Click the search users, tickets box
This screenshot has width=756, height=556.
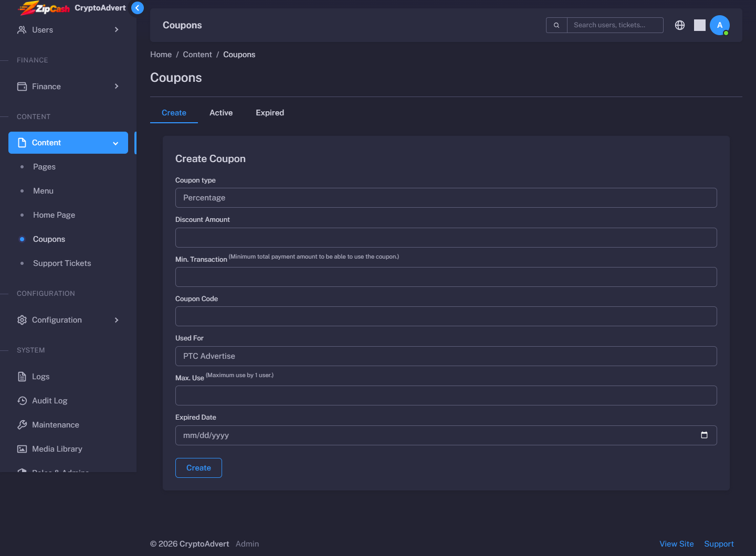[x=615, y=25]
